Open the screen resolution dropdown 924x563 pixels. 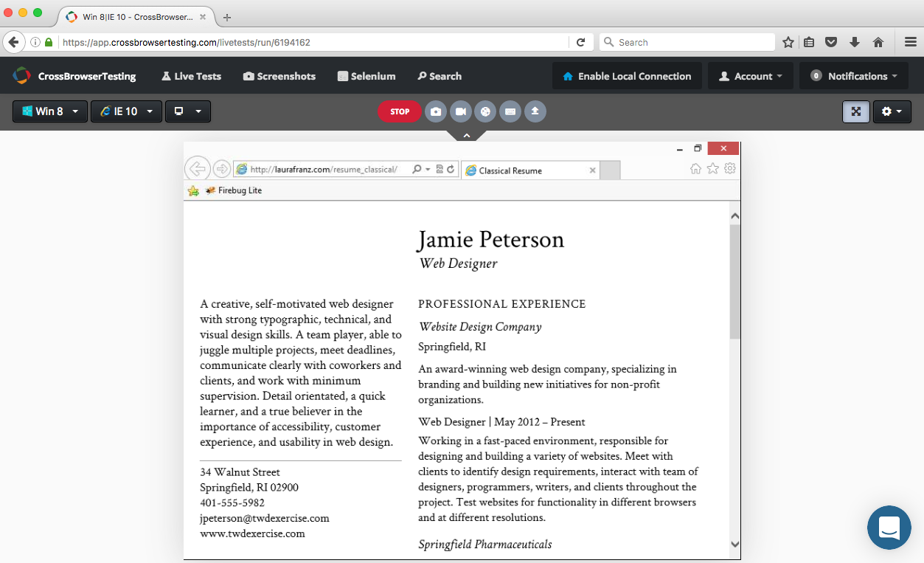[187, 111]
